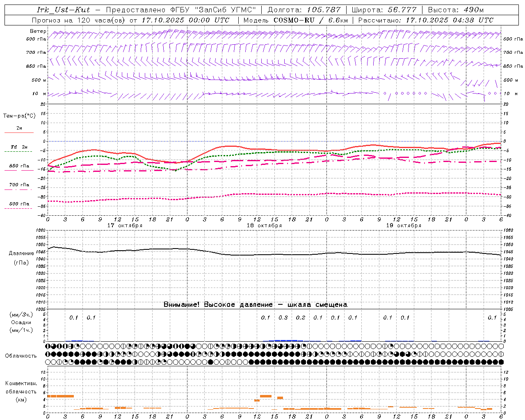Select the Давление pressure label
525x420 pixels.
pyautogui.click(x=21, y=253)
